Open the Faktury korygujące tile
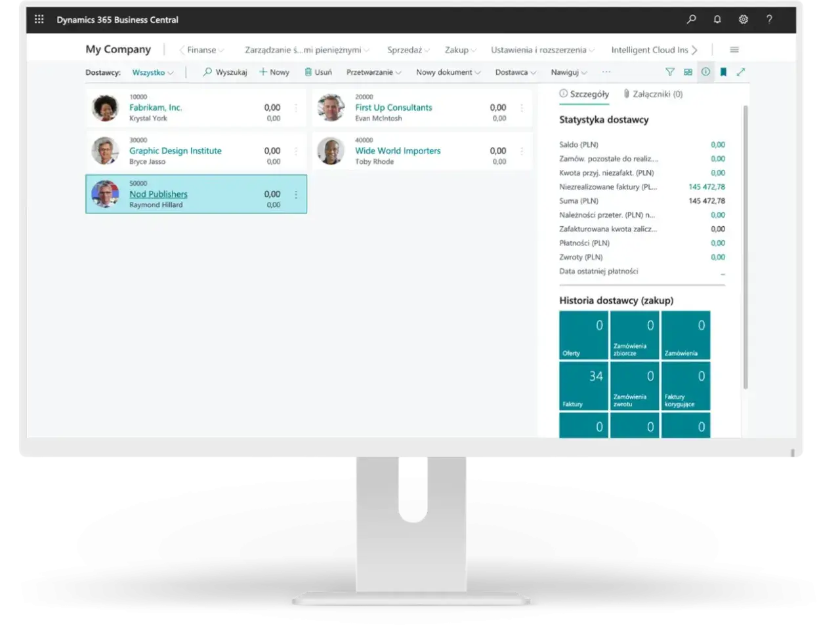The height and width of the screenshot is (642, 840). point(686,386)
